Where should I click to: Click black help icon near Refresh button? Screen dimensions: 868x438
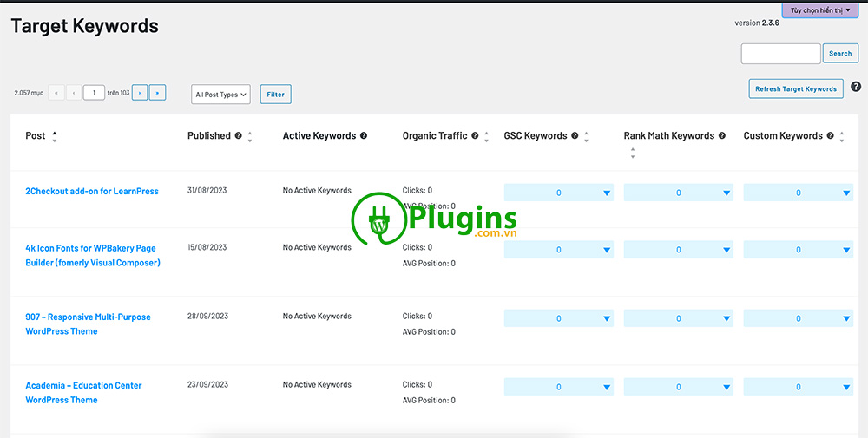[x=856, y=87]
